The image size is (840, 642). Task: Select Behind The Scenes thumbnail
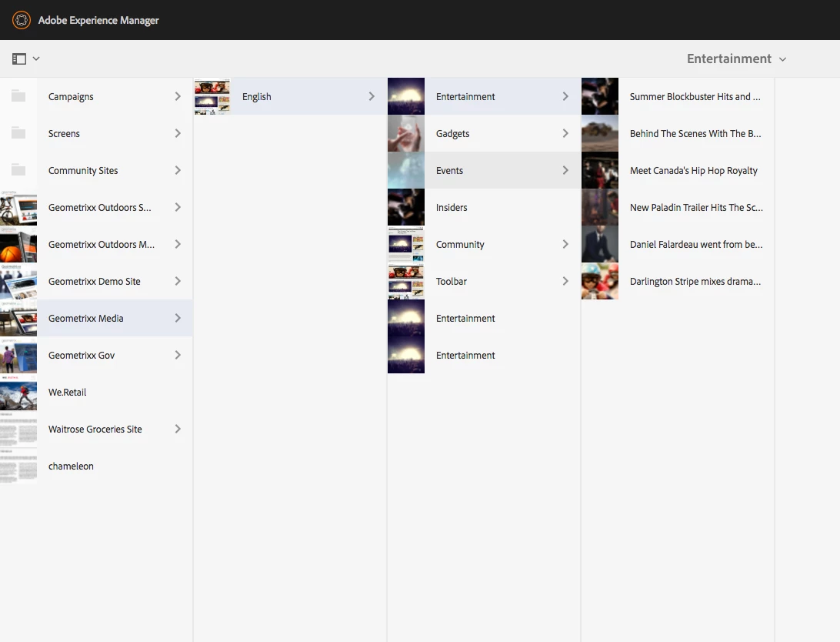pyautogui.click(x=600, y=133)
